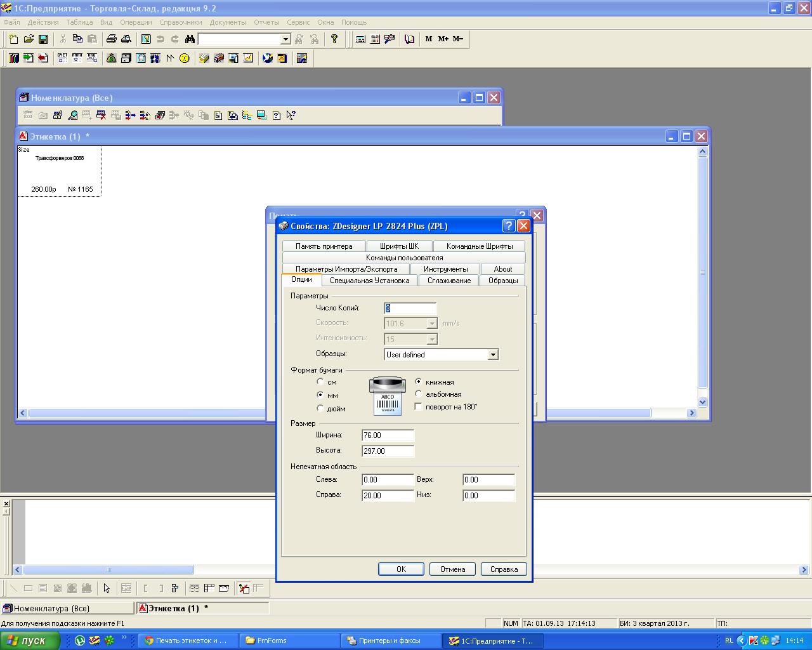The image size is (812, 650).
Task: Click the пуск Start button
Action: (x=30, y=640)
